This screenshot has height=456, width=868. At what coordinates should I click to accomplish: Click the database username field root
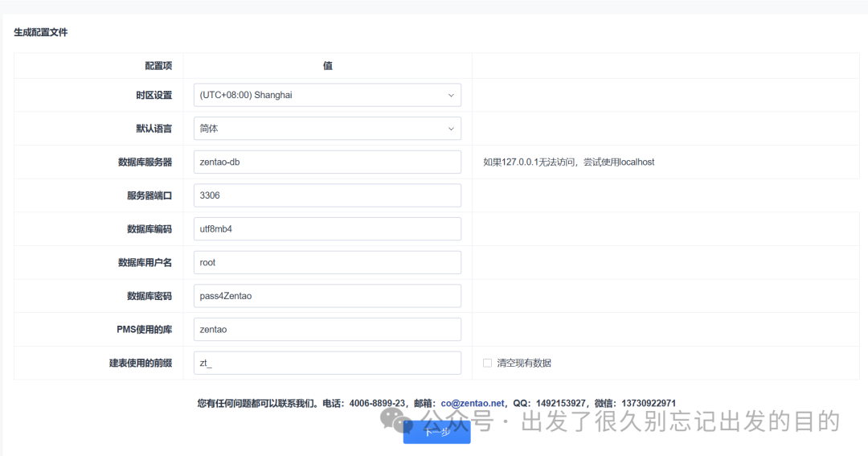[327, 263]
